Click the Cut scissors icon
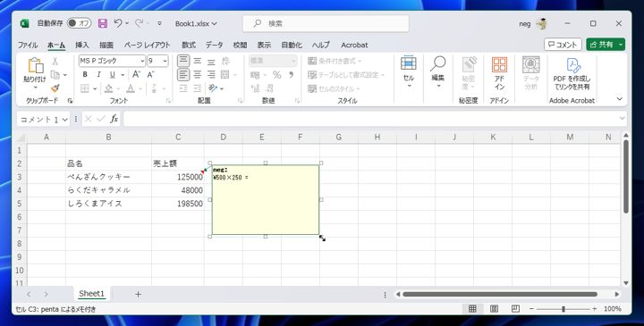This screenshot has width=644, height=326. coord(55,61)
